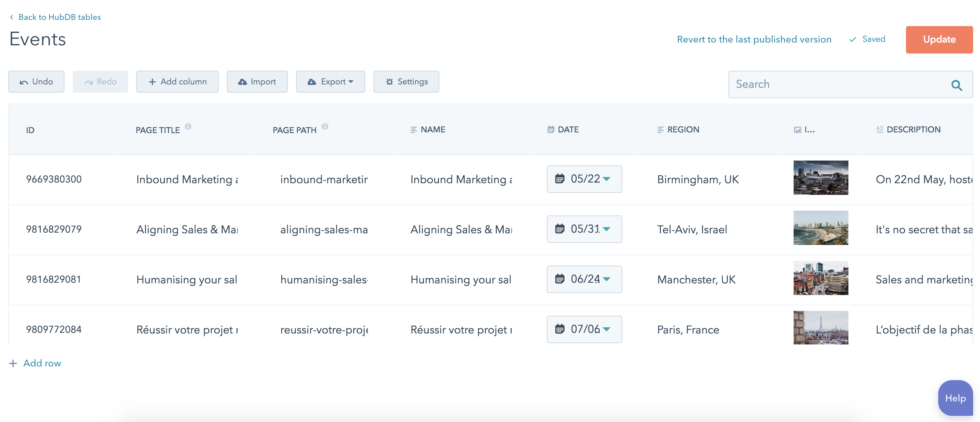The image size is (980, 422).
Task: Click calendar icon in the 05/22 date cell
Action: point(560,179)
